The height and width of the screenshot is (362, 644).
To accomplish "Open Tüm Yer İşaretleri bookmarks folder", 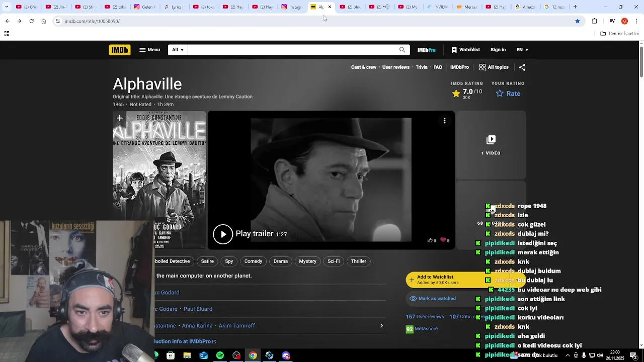I will (619, 34).
